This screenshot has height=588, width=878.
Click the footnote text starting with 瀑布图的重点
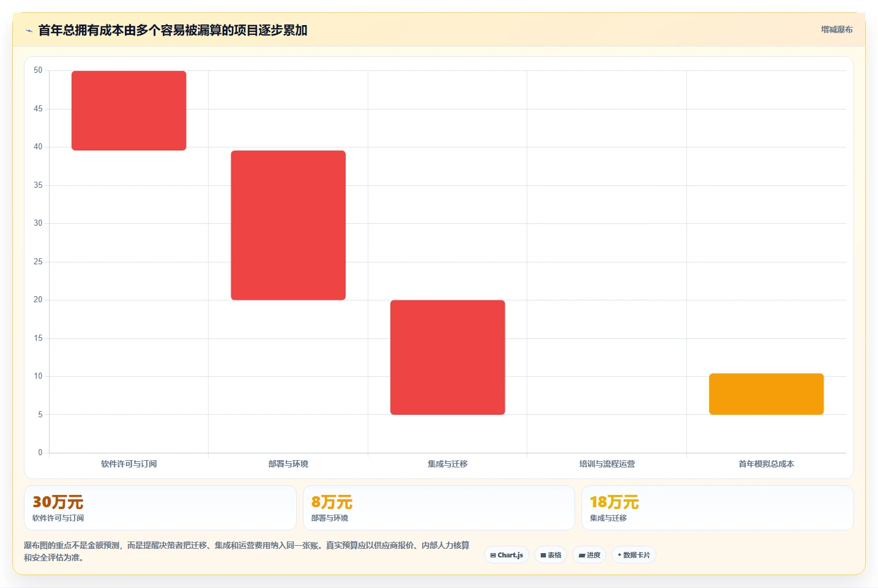pyautogui.click(x=247, y=551)
